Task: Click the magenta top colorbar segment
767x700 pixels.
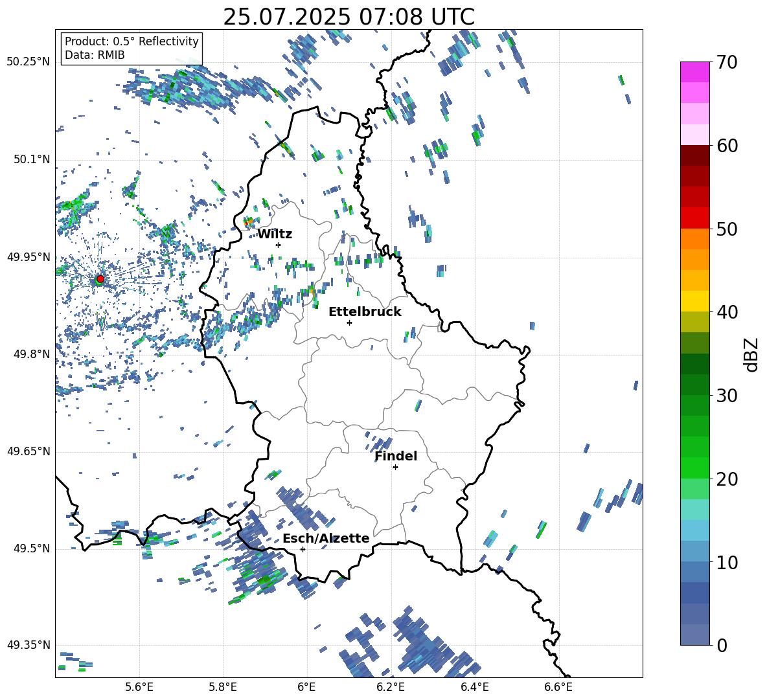Action: (x=694, y=72)
